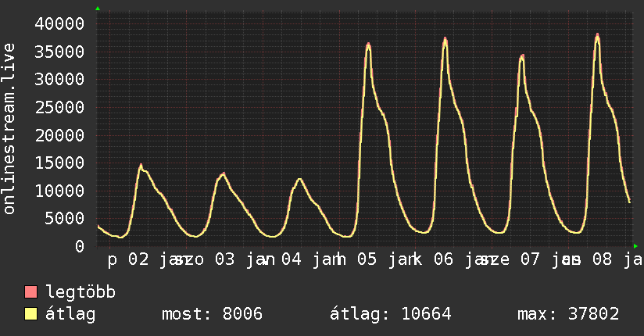644x336 pixels.
Task: Click the 04 date label on x-axis
Action: [x=292, y=259]
